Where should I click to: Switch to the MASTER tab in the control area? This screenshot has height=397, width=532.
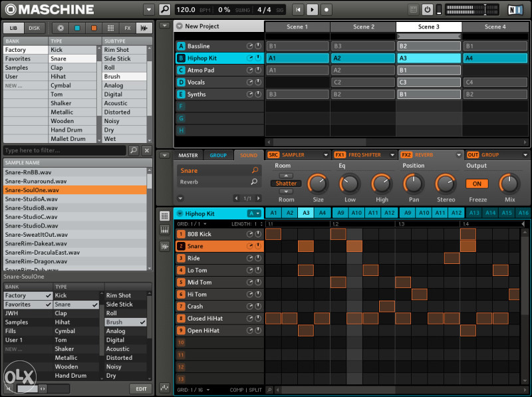click(188, 154)
